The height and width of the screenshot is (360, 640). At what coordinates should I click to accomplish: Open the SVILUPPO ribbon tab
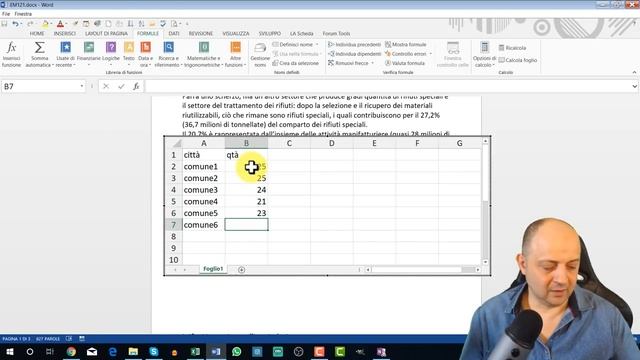[x=270, y=33]
